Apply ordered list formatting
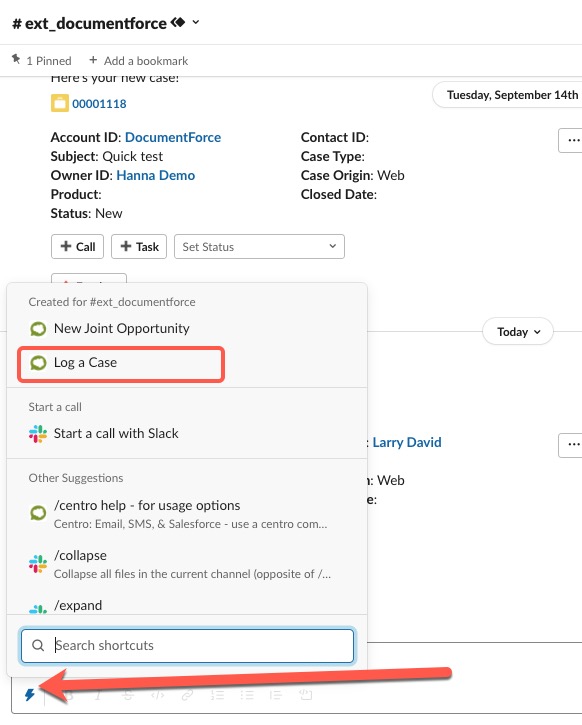 (217, 695)
